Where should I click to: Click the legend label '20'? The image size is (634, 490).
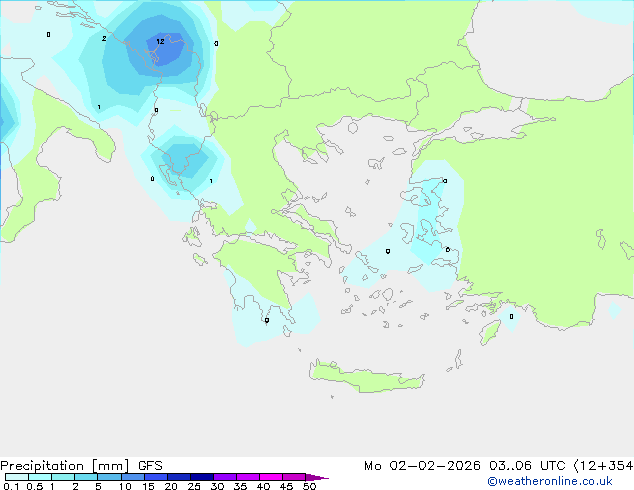(x=171, y=486)
